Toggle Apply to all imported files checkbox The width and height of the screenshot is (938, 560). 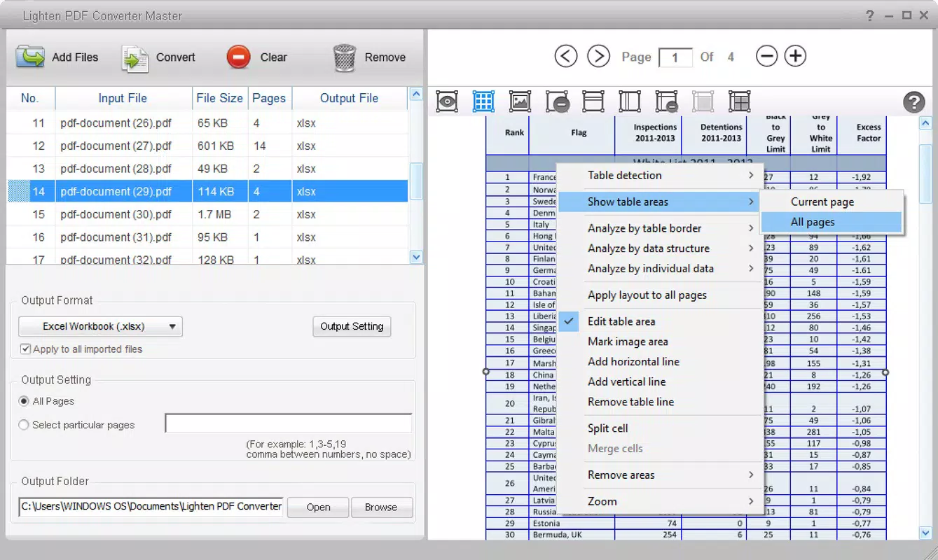pyautogui.click(x=26, y=349)
